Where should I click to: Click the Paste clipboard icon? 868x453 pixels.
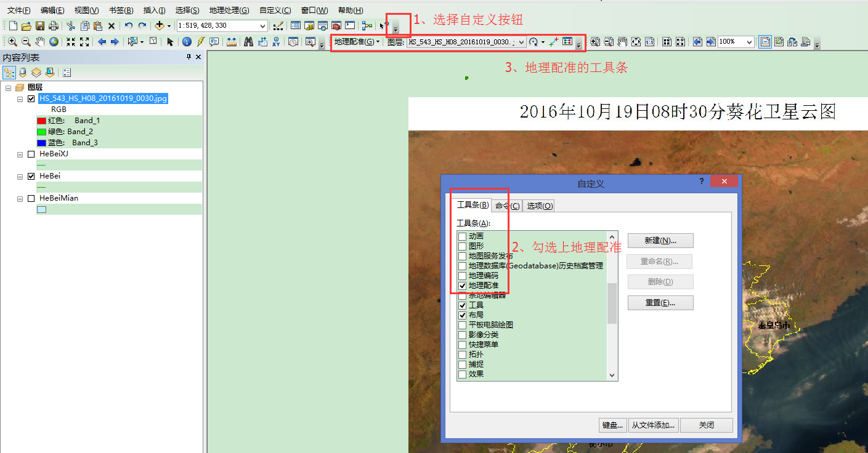point(97,26)
